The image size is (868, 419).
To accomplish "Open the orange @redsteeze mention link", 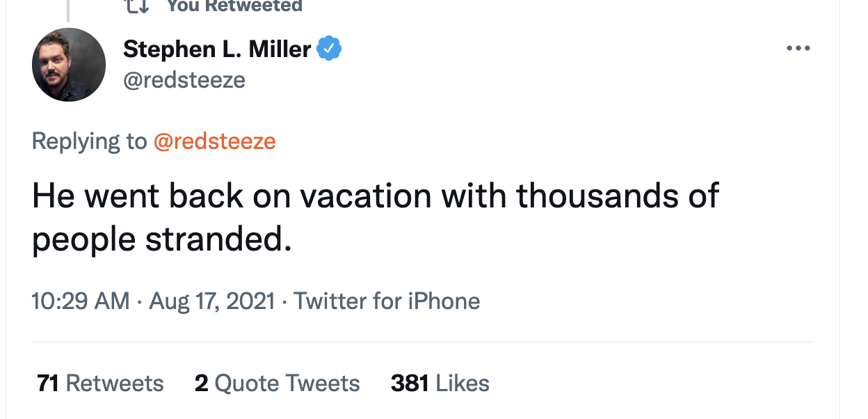I will click(x=214, y=141).
